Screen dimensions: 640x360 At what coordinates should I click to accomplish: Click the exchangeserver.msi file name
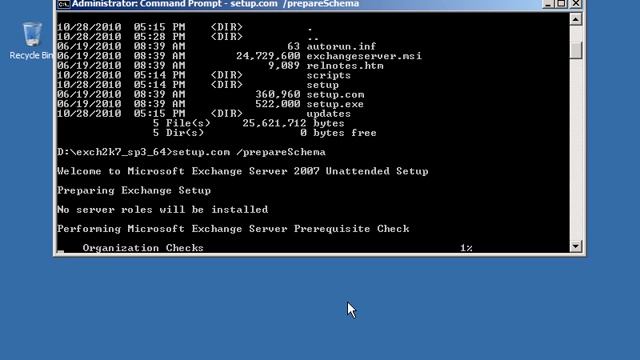point(364,56)
